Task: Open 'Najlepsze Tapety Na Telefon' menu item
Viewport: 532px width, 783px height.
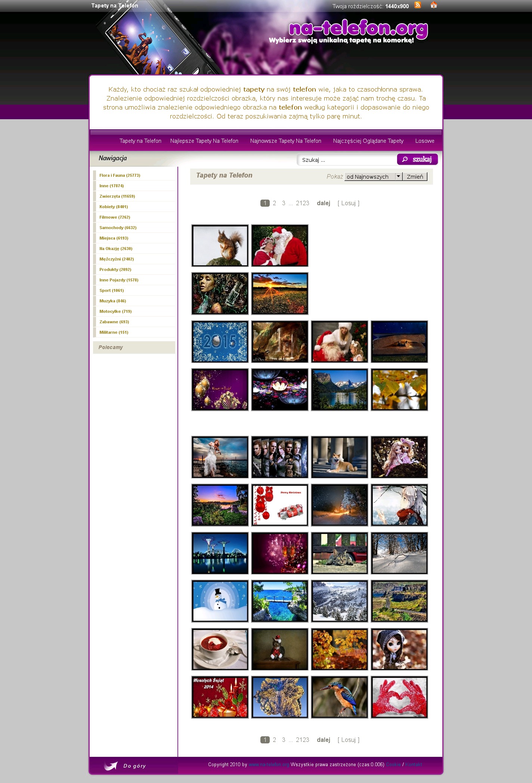Action: pos(204,141)
